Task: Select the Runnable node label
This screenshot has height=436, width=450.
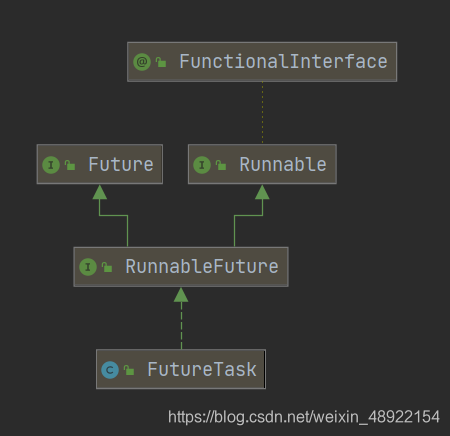Action: coord(283,165)
